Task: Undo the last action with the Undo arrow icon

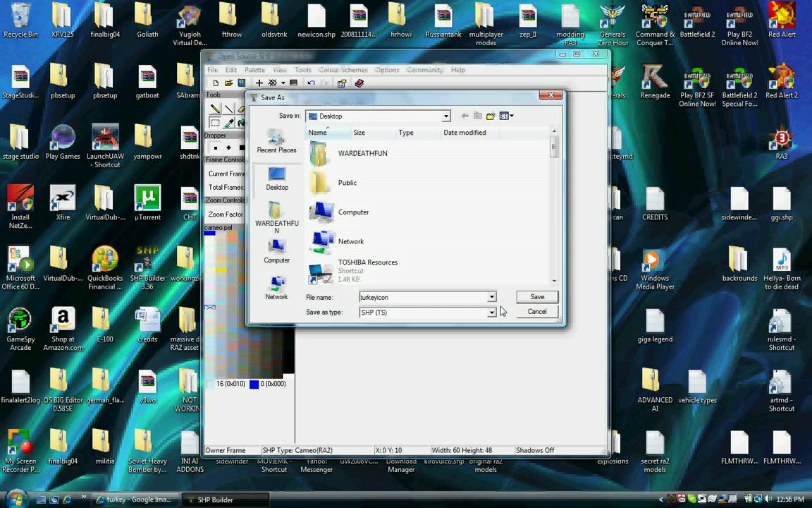Action: point(311,83)
